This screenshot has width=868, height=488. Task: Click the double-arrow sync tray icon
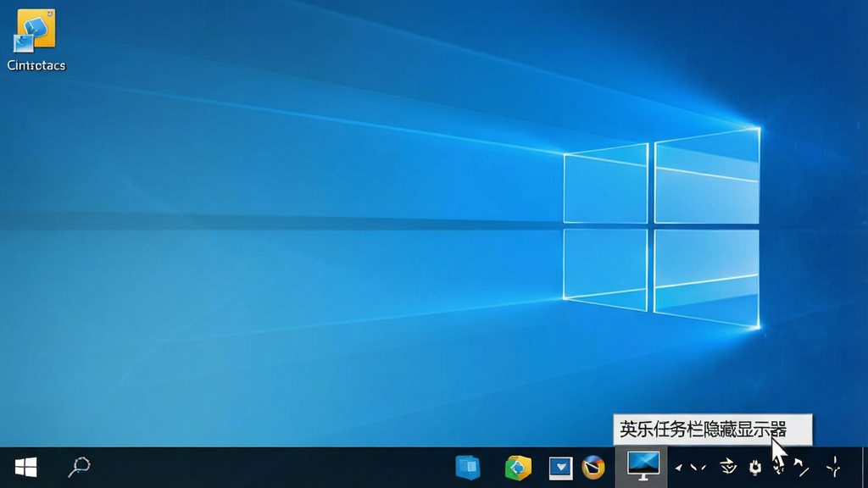coord(727,467)
